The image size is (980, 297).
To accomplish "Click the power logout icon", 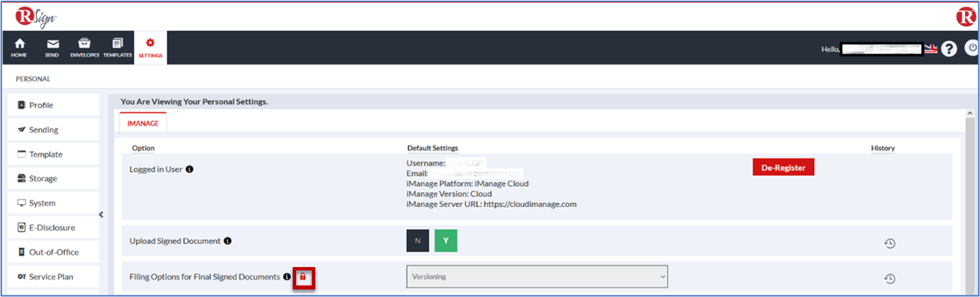I will point(972,48).
